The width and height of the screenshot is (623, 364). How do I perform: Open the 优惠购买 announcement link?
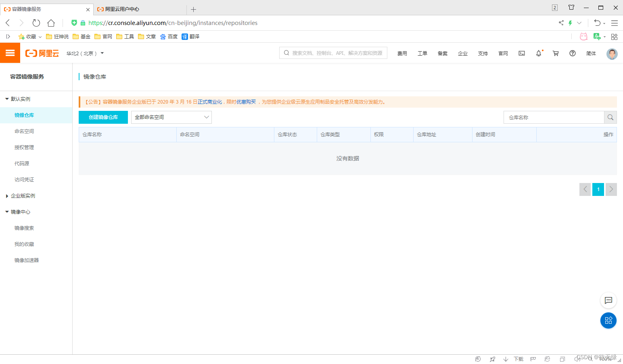(x=246, y=102)
